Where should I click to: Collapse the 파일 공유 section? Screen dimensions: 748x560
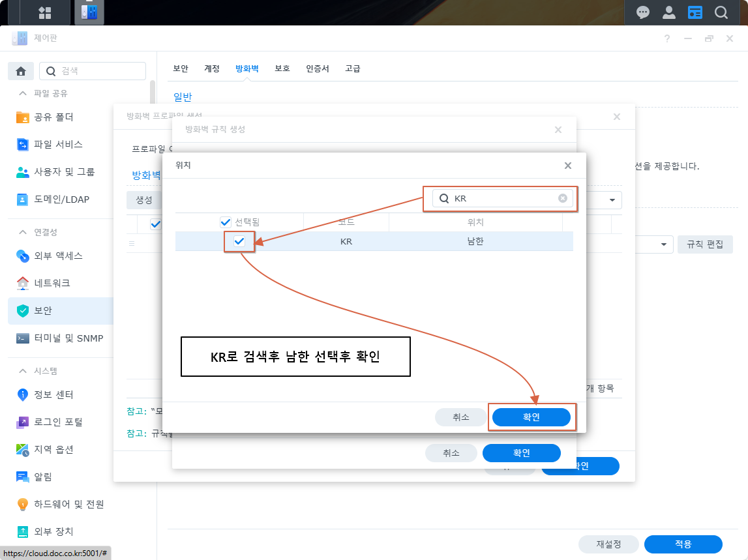pyautogui.click(x=22, y=93)
